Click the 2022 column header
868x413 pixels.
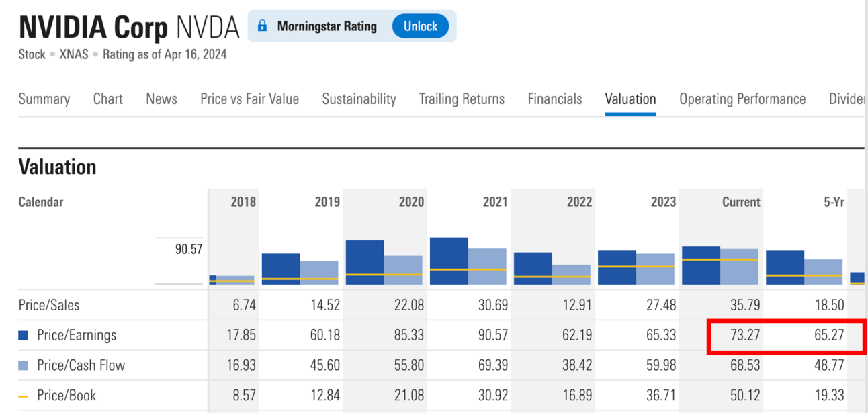(x=579, y=202)
